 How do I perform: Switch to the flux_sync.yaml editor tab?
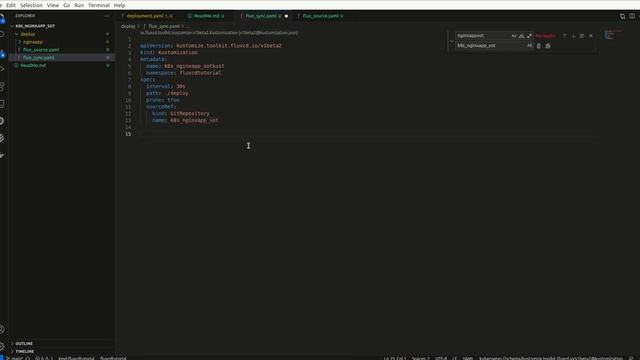pos(263,16)
